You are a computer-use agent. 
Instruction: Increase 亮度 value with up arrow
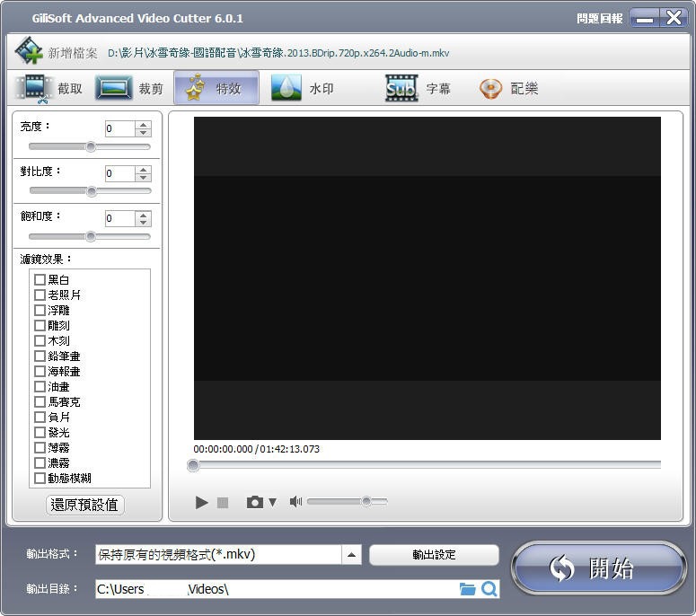click(x=143, y=125)
